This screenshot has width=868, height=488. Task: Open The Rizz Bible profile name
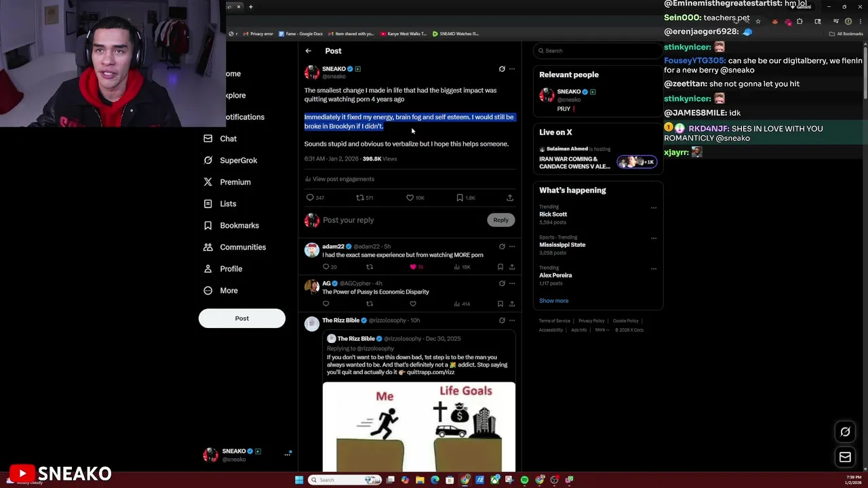(x=340, y=321)
